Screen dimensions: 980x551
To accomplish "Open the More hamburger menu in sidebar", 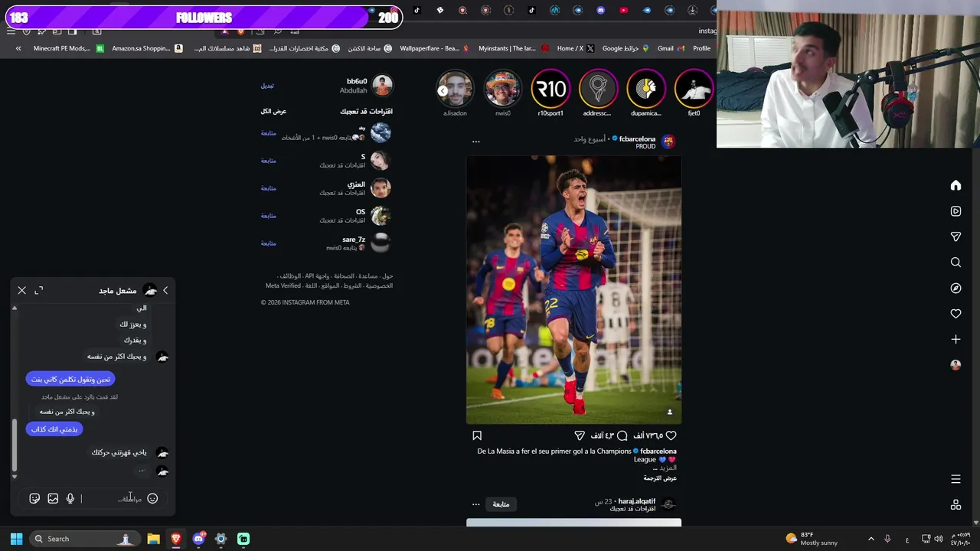I will (955, 479).
